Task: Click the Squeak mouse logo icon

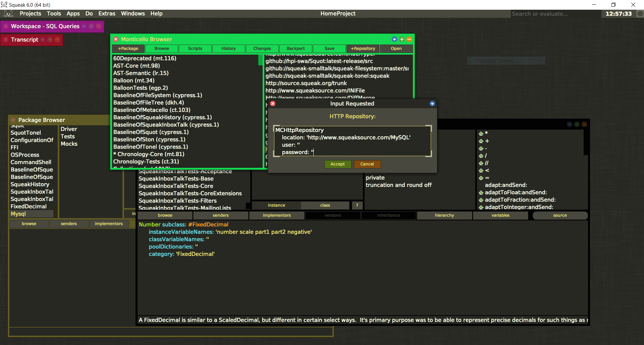Action: tap(8, 13)
